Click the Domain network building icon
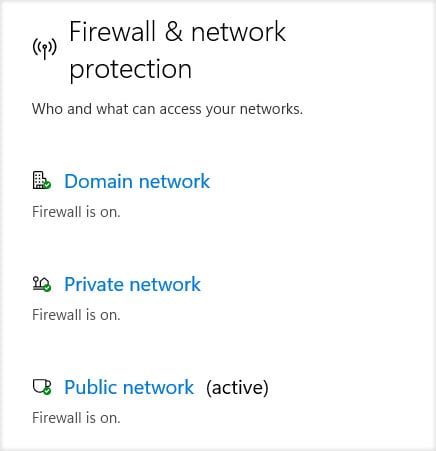Viewport: 436px width, 451px height. [41, 180]
